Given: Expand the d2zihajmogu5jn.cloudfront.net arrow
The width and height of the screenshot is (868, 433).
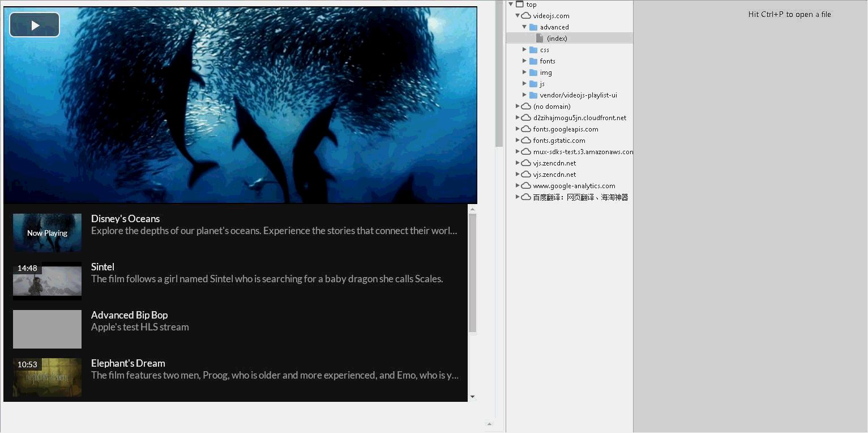Looking at the screenshot, I should click(518, 118).
